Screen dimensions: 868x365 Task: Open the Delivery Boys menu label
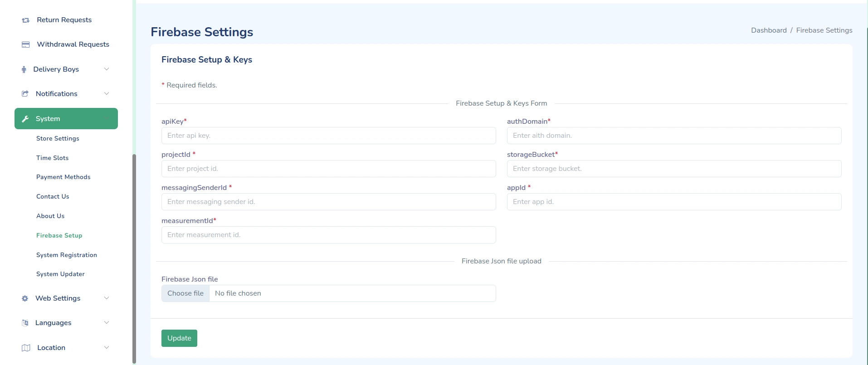tap(56, 69)
